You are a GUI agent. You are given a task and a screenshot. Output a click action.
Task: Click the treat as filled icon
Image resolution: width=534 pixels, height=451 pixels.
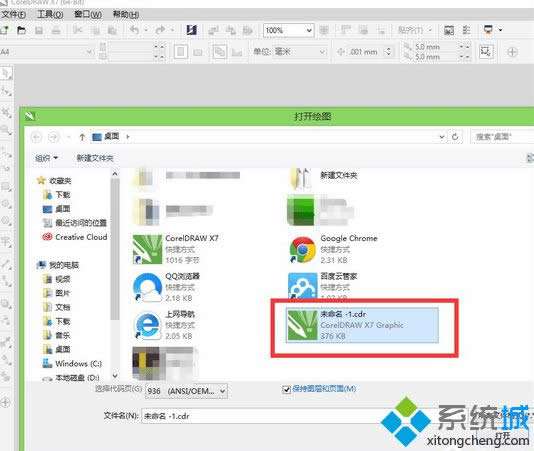[486, 52]
